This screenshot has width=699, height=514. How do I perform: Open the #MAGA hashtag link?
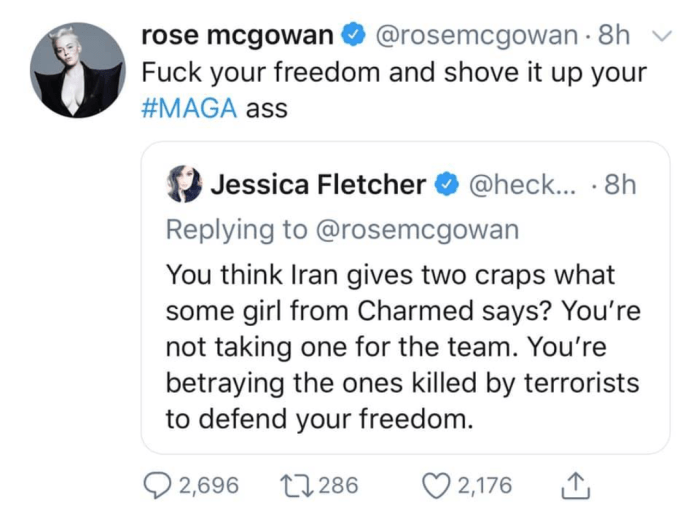(189, 108)
